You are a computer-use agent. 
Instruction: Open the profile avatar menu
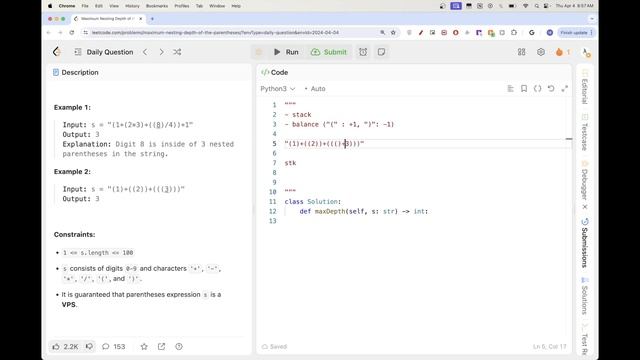[586, 52]
